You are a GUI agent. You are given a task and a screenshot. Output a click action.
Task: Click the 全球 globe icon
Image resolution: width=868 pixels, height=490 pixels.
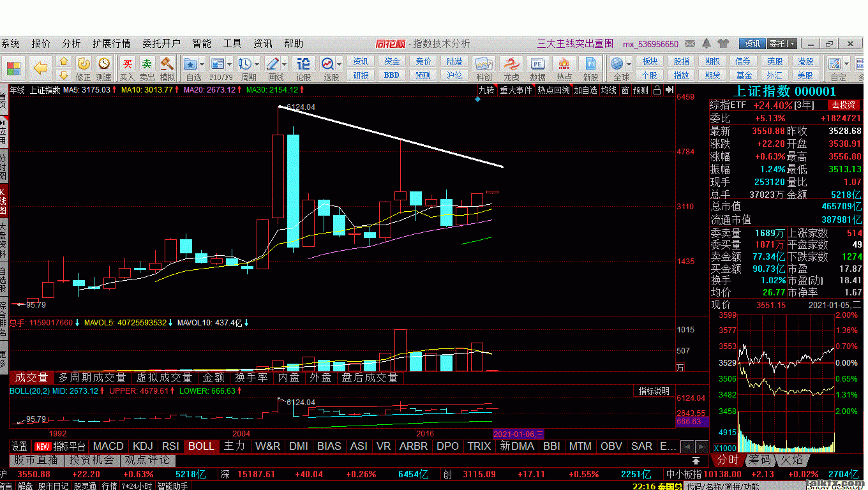click(617, 64)
